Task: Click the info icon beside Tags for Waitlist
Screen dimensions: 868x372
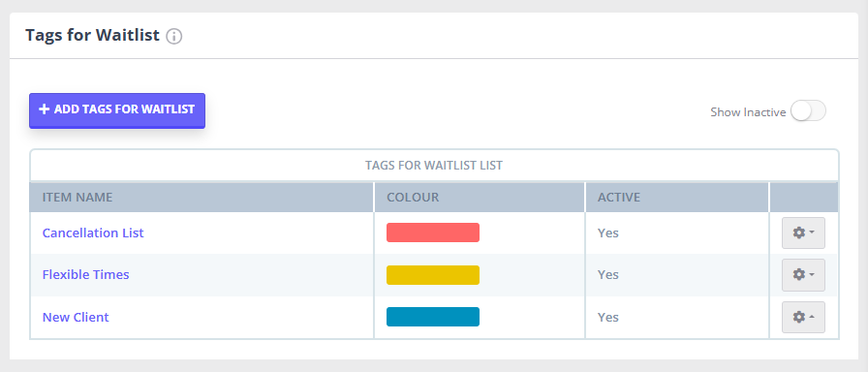Action: pyautogui.click(x=173, y=37)
